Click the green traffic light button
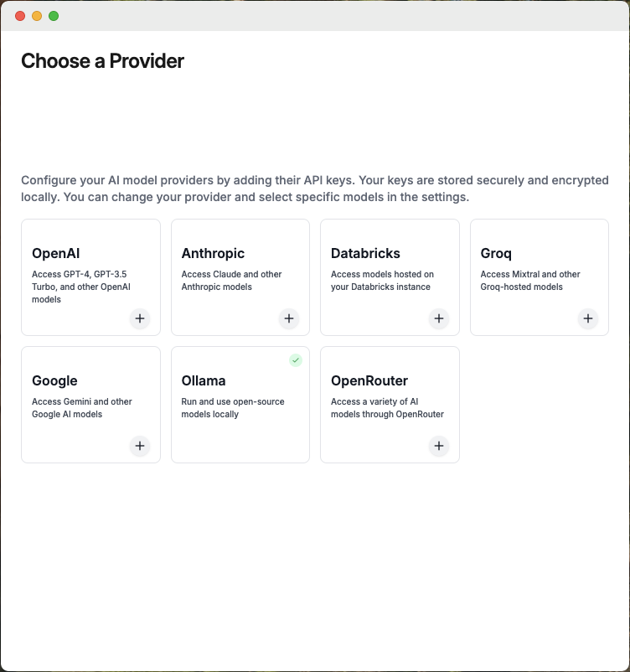This screenshot has width=630, height=672. click(54, 15)
